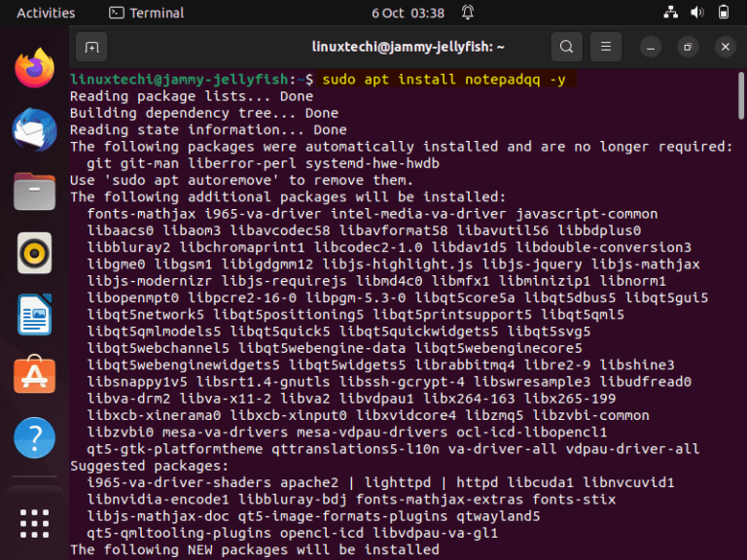Viewport: 747px width, 560px height.
Task: Click 'libjs-highlight.js' package name
Action: click(x=397, y=264)
